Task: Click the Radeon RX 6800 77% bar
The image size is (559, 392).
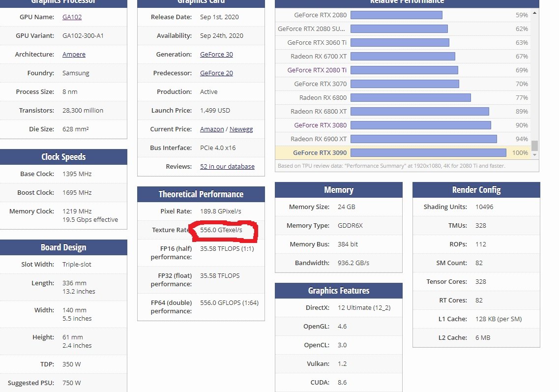Action: coord(411,97)
